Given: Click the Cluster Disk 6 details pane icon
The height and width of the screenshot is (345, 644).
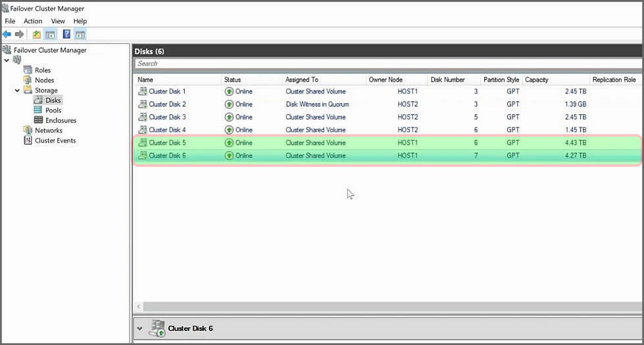Looking at the screenshot, I should [x=157, y=329].
